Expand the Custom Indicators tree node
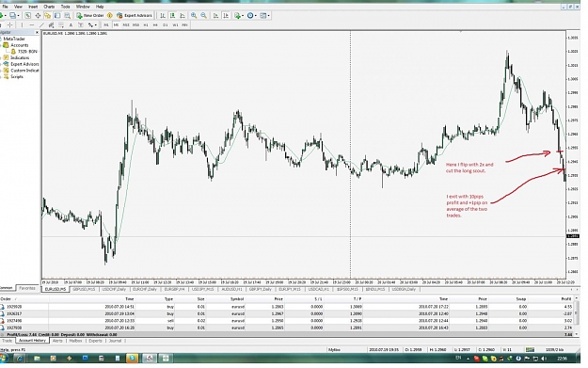Viewport: 588px width, 368px height. (x=1, y=71)
